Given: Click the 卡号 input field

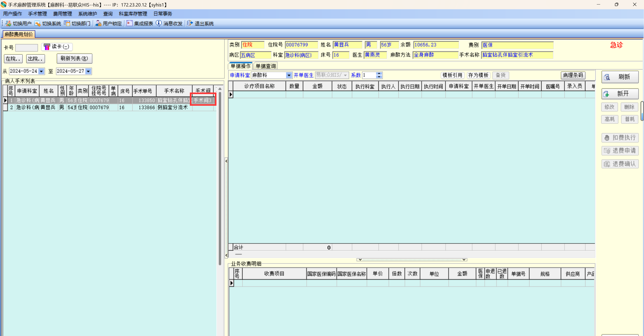Looking at the screenshot, I should point(27,47).
